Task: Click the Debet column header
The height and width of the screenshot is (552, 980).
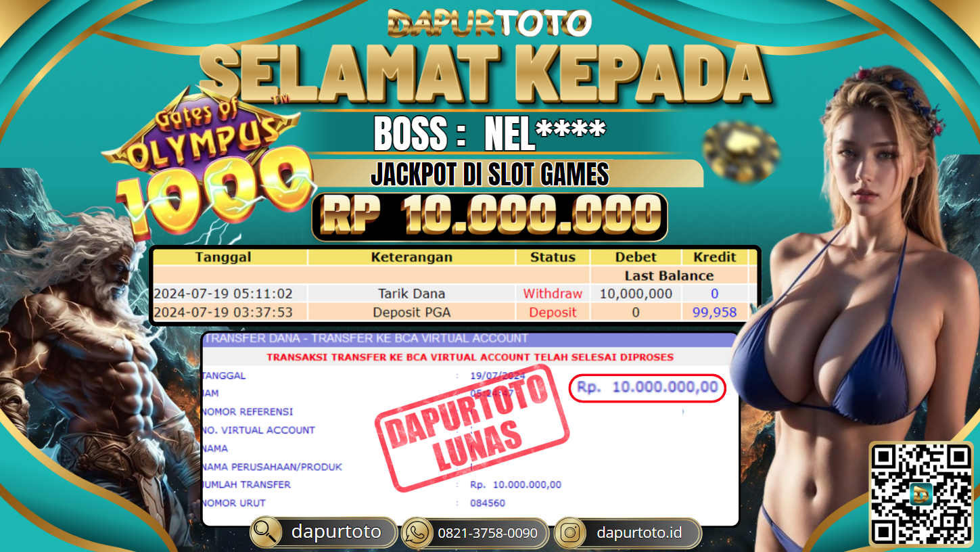Action: 636,257
